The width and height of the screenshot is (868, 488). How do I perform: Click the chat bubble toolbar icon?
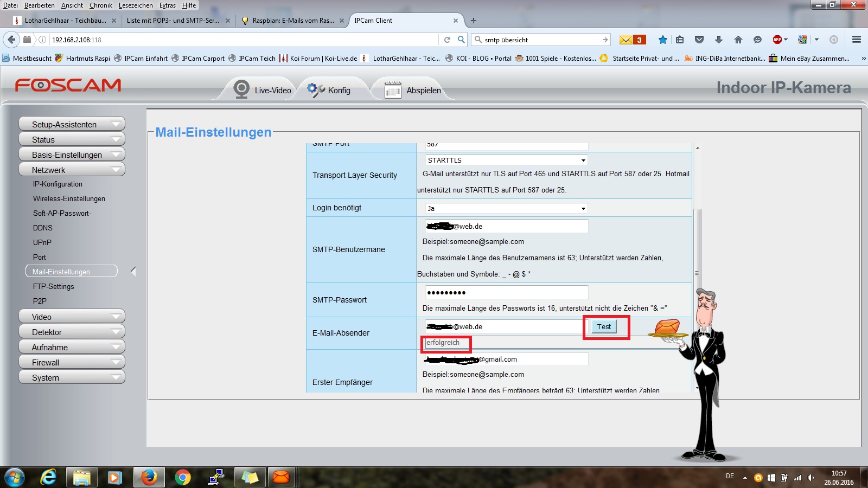[758, 40]
